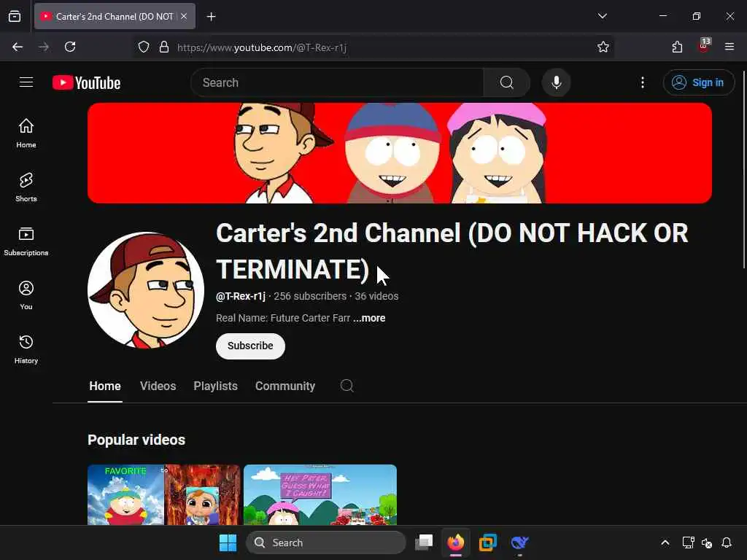Click the page vertical scrollbar
This screenshot has width=747, height=560.
point(743,170)
